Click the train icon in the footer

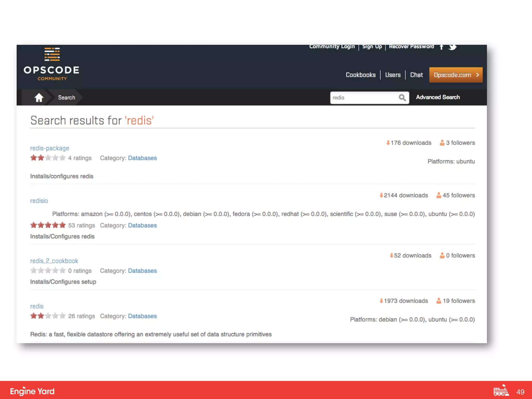click(x=501, y=391)
